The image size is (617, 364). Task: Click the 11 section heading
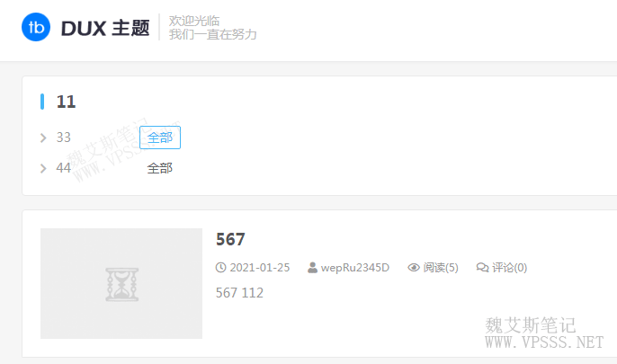[66, 102]
